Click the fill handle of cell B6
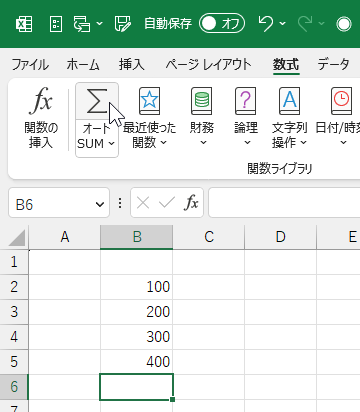 click(x=172, y=399)
